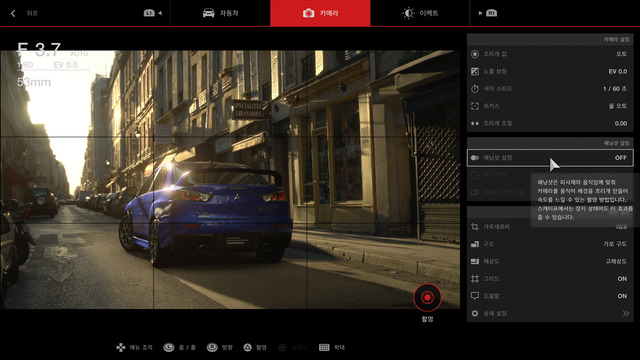Switch to the 자동차 car tab
This screenshot has height=360, width=640.
(220, 13)
